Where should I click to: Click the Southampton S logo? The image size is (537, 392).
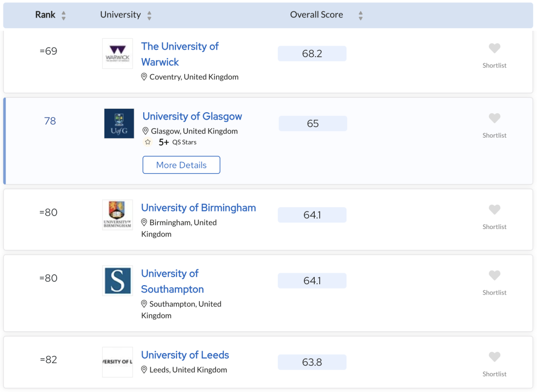click(117, 281)
